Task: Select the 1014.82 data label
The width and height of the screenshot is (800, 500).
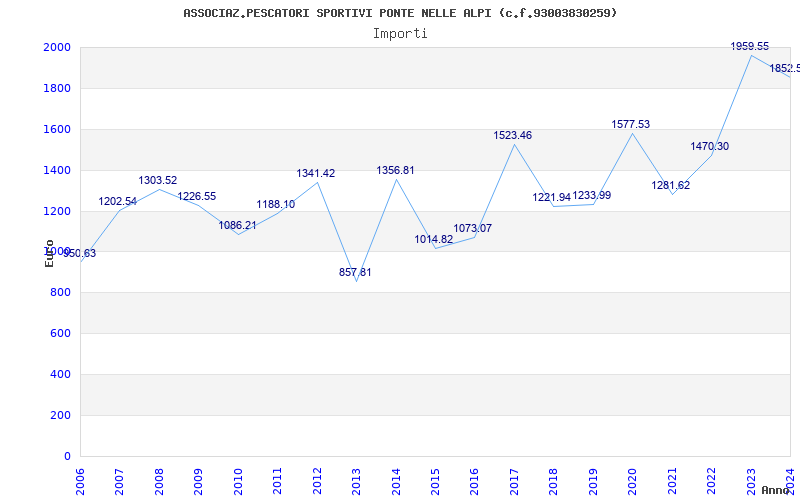Action: click(434, 239)
